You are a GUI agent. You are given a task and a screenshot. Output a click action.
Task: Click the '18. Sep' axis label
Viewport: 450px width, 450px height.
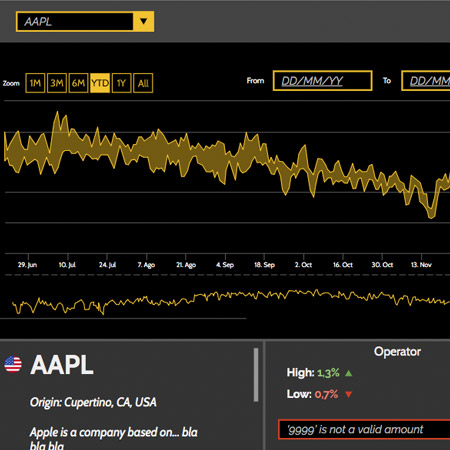coord(265,265)
